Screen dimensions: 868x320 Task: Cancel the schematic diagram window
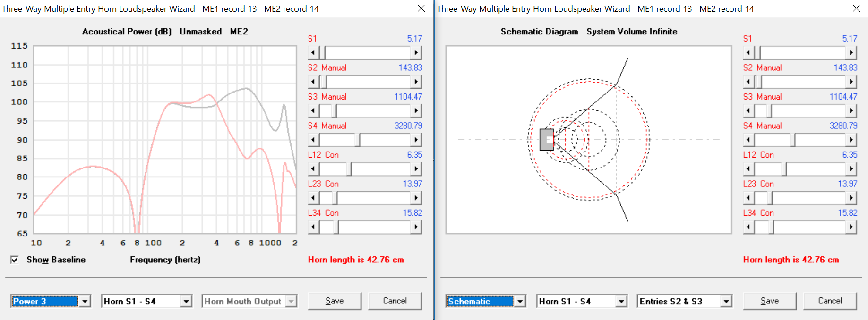point(830,301)
